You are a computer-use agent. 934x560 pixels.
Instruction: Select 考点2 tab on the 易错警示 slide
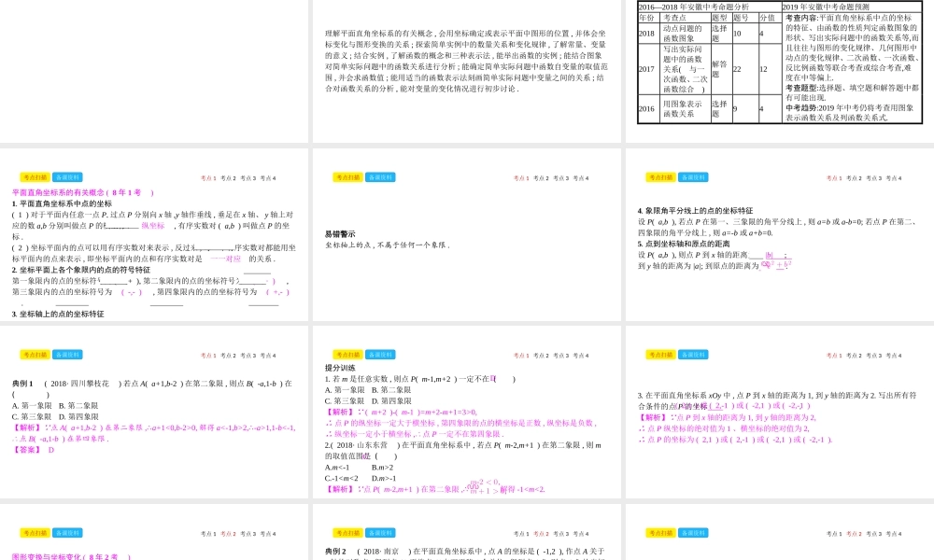pyautogui.click(x=542, y=178)
